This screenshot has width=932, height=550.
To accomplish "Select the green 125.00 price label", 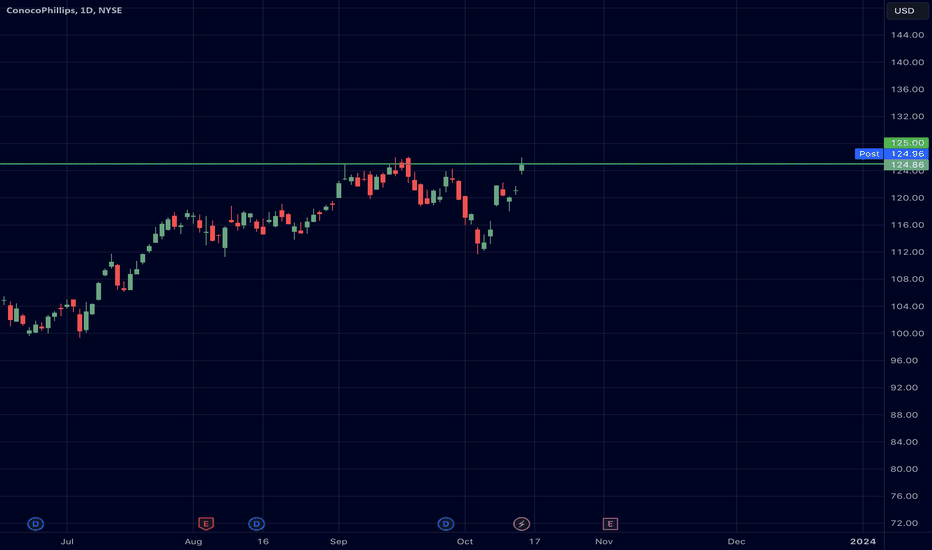I will [x=906, y=143].
